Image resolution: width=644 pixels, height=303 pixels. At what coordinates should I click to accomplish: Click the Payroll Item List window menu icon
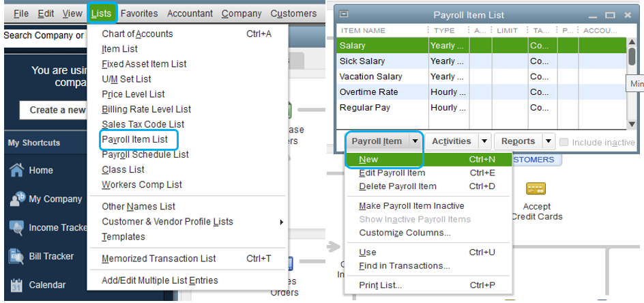click(x=345, y=14)
